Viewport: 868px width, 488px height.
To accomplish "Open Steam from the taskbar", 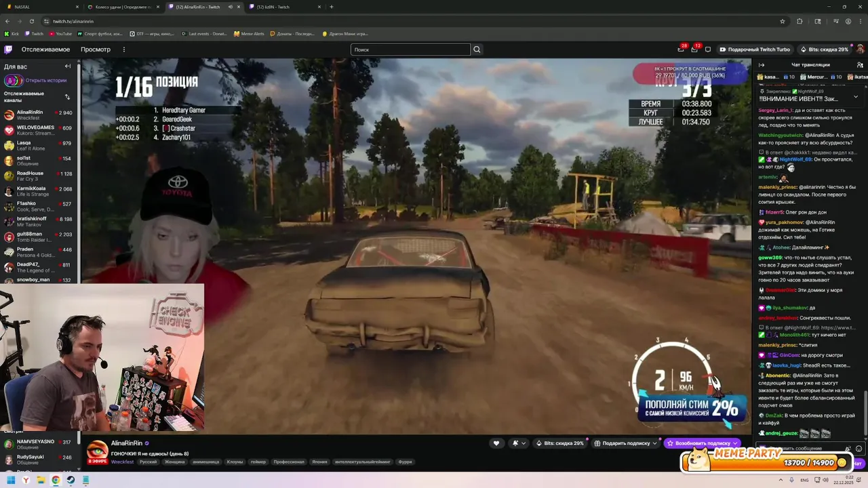I will click(71, 481).
